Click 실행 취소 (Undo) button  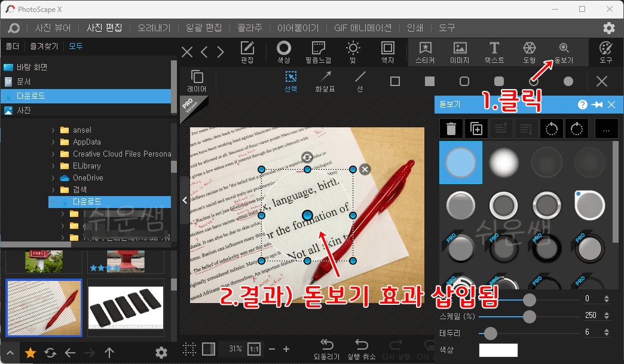[x=362, y=349]
